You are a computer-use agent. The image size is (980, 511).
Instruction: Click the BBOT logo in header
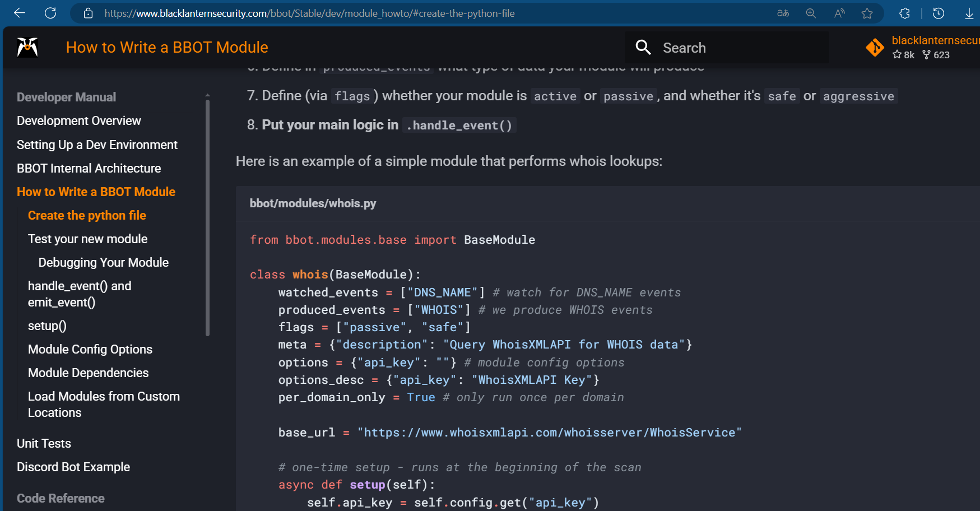tap(27, 48)
